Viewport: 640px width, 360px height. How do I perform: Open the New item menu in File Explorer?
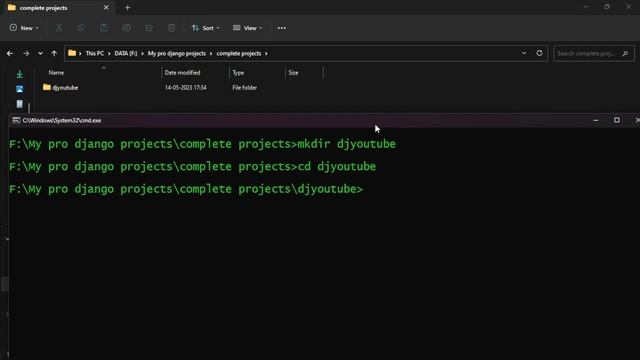point(24,28)
